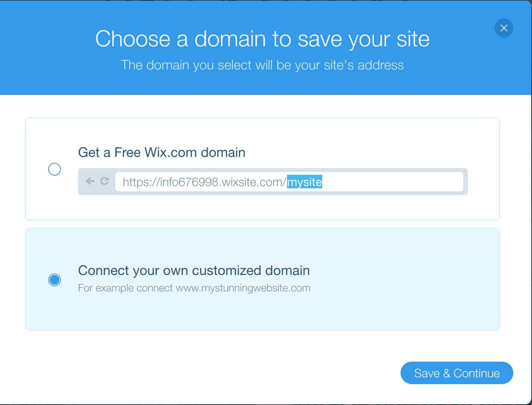532x405 pixels.
Task: Click the back arrow in the address bar mockup
Action: click(90, 181)
